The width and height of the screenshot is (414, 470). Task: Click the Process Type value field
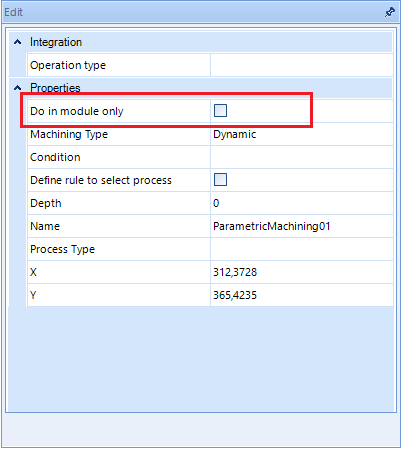(x=302, y=249)
